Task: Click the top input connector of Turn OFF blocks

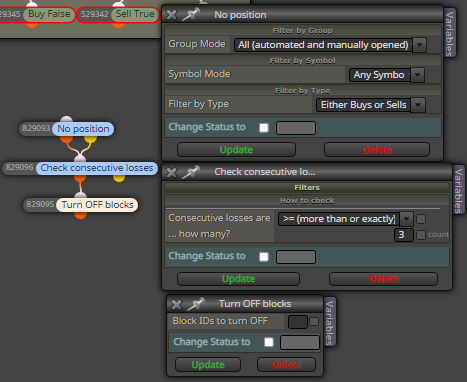Action: (x=80, y=195)
